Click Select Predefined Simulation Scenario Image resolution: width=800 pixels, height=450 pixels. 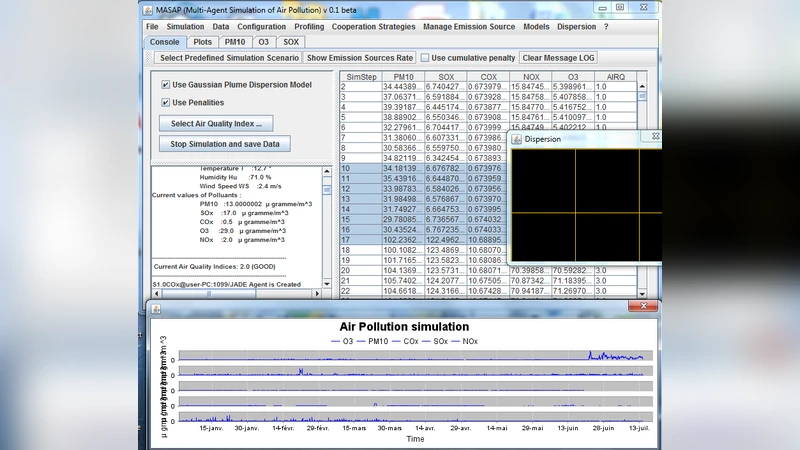229,58
